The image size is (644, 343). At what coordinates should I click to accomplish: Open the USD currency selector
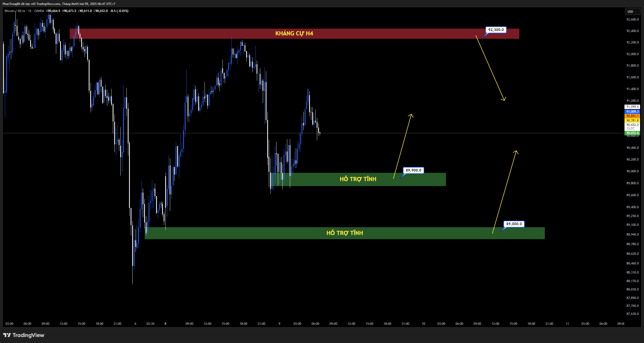[x=633, y=11]
